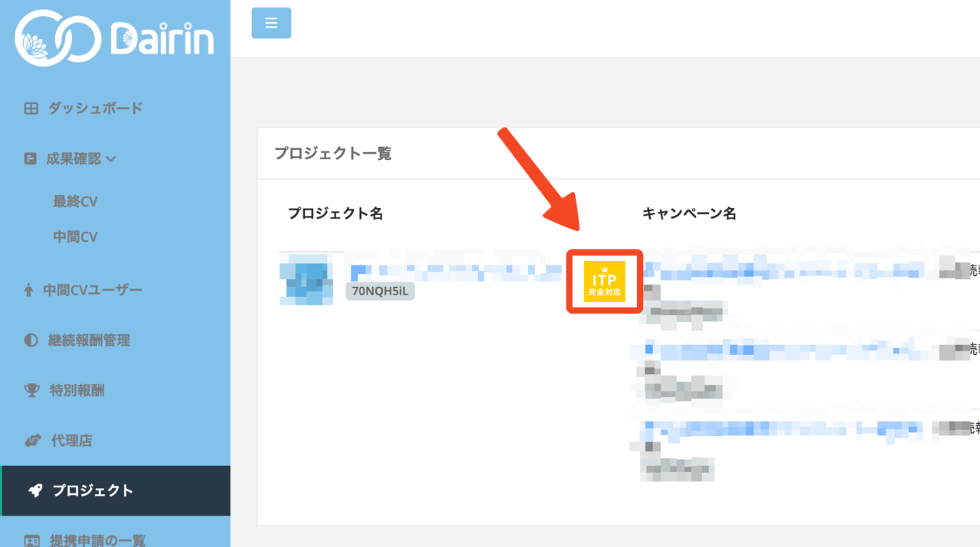Screen dimensions: 980x547
Task: Toggle sidebar with hamburger menu button
Action: [x=271, y=23]
